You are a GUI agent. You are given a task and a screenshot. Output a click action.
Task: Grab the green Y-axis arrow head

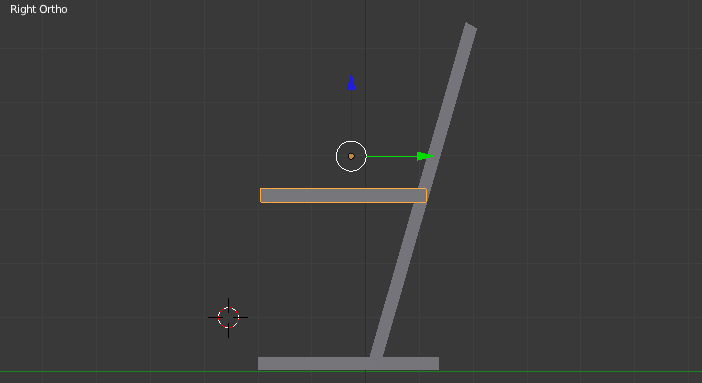point(425,156)
